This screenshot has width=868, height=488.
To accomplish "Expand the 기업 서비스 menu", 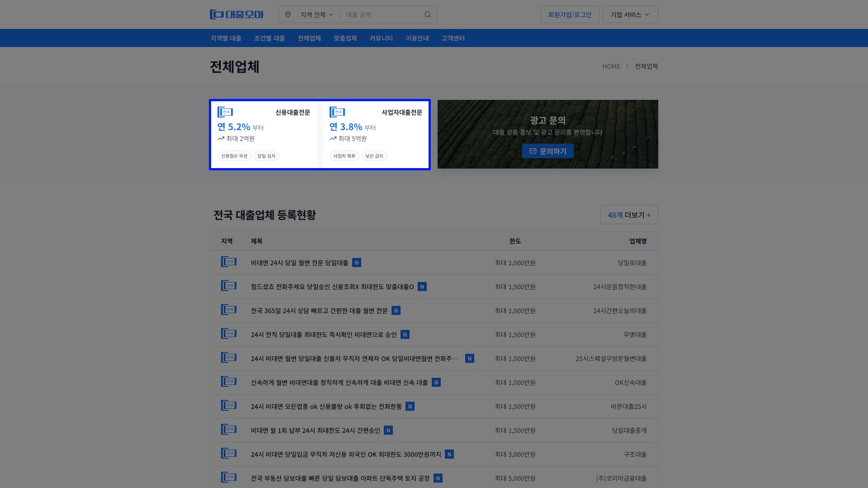I will 629,14.
